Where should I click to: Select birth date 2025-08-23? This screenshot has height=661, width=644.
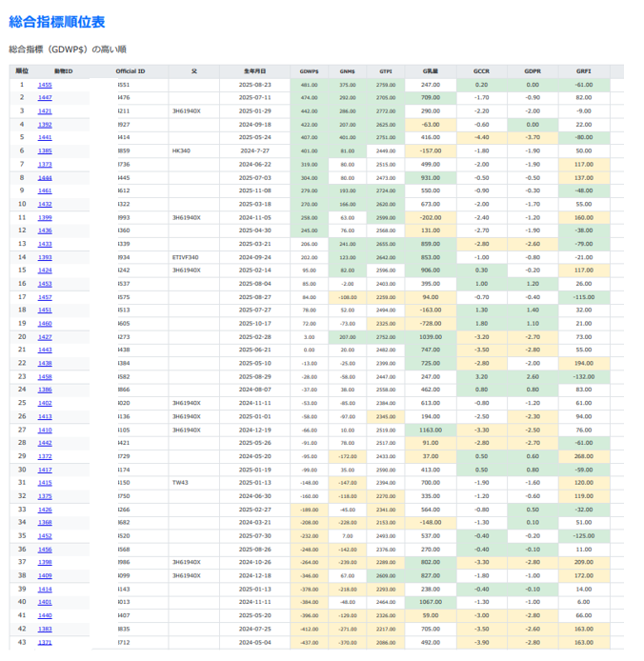tap(254, 85)
